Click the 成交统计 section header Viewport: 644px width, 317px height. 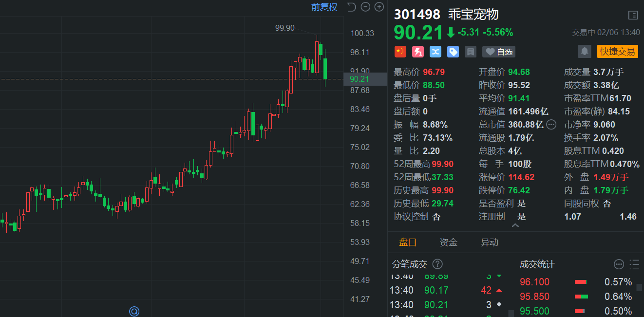537,264
